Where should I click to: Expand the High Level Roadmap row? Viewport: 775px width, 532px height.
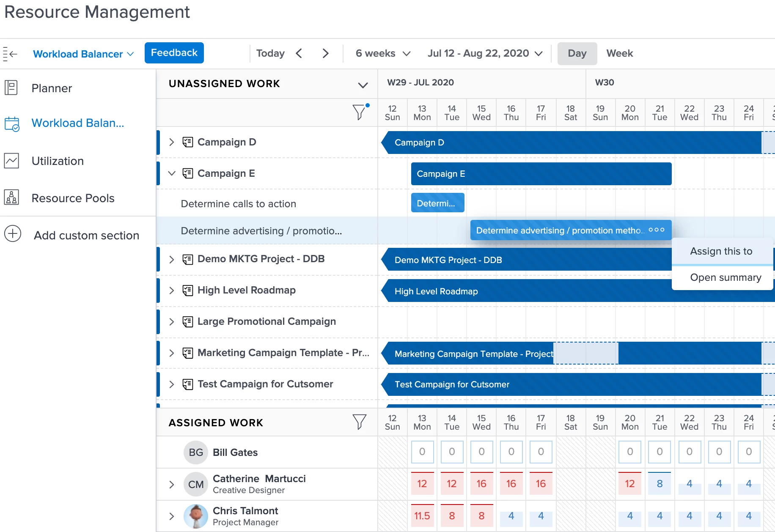click(171, 290)
